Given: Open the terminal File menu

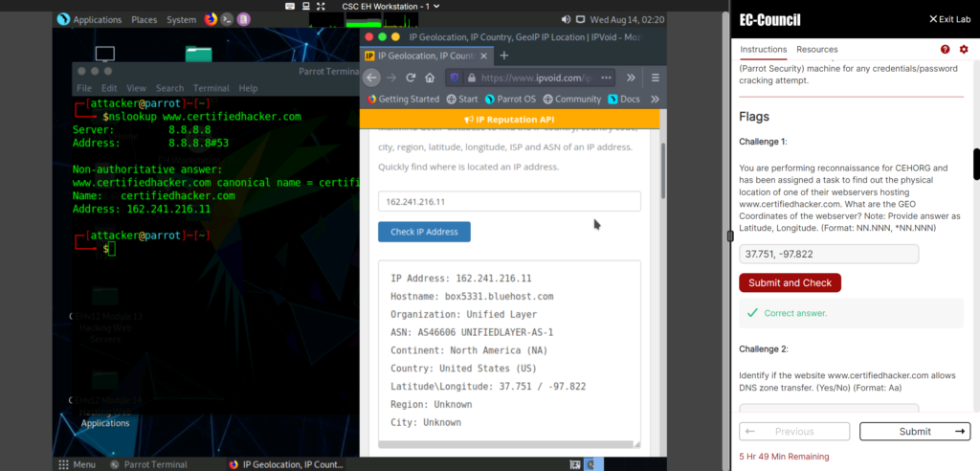Looking at the screenshot, I should tap(84, 88).
